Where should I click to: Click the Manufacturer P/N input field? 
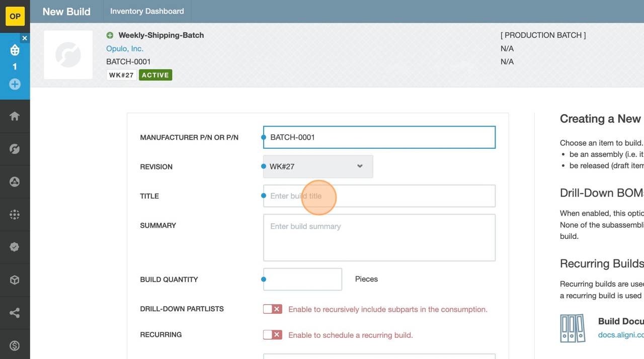(379, 137)
